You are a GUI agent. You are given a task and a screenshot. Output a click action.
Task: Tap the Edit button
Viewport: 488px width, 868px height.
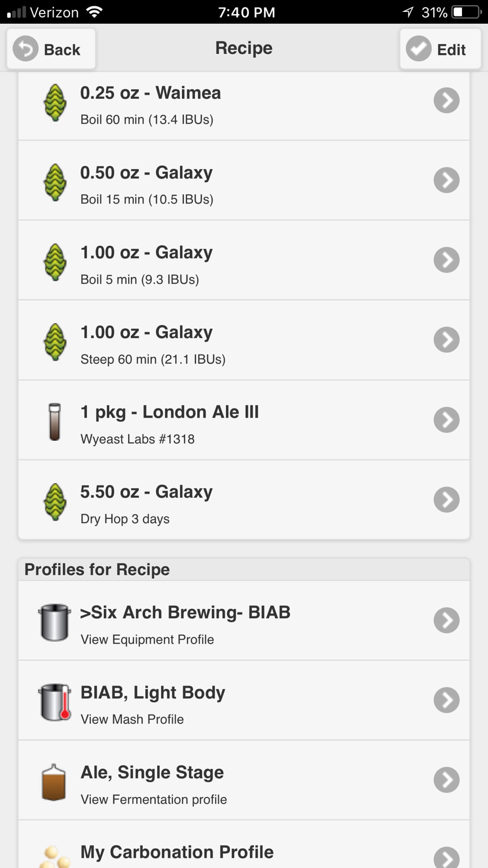tap(440, 49)
